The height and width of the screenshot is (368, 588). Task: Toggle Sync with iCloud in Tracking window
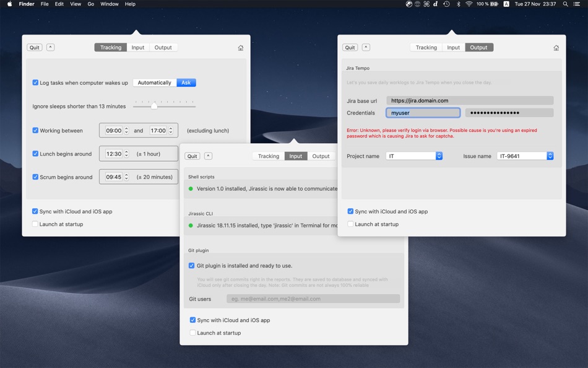coord(35,211)
